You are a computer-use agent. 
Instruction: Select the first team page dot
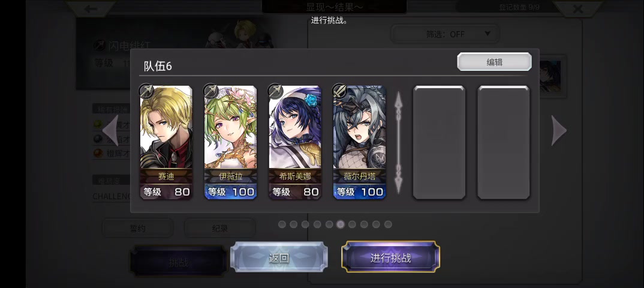point(282,224)
